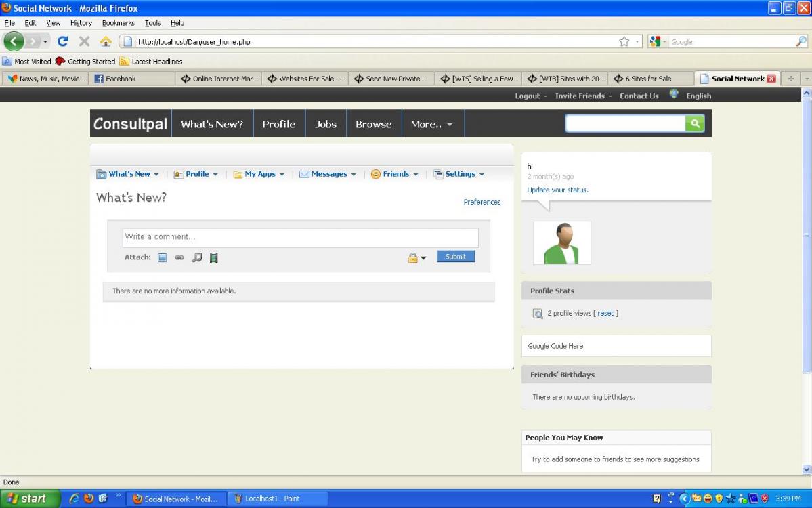Screen dimensions: 812x508
Task: Click the search engine Google icon
Action: click(x=656, y=41)
